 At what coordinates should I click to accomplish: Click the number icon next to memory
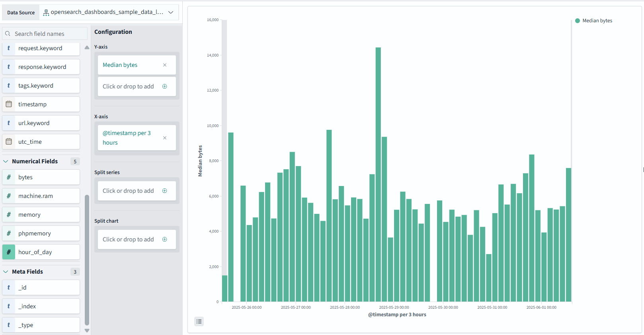pos(9,215)
